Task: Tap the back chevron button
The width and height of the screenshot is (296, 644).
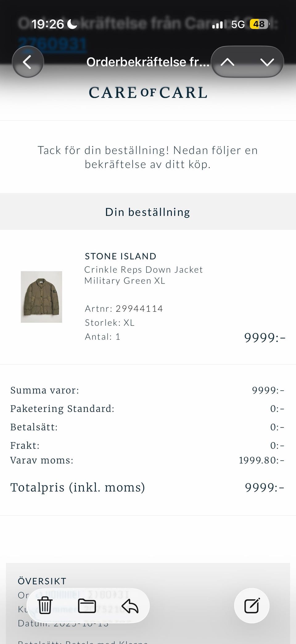Action: pyautogui.click(x=28, y=62)
